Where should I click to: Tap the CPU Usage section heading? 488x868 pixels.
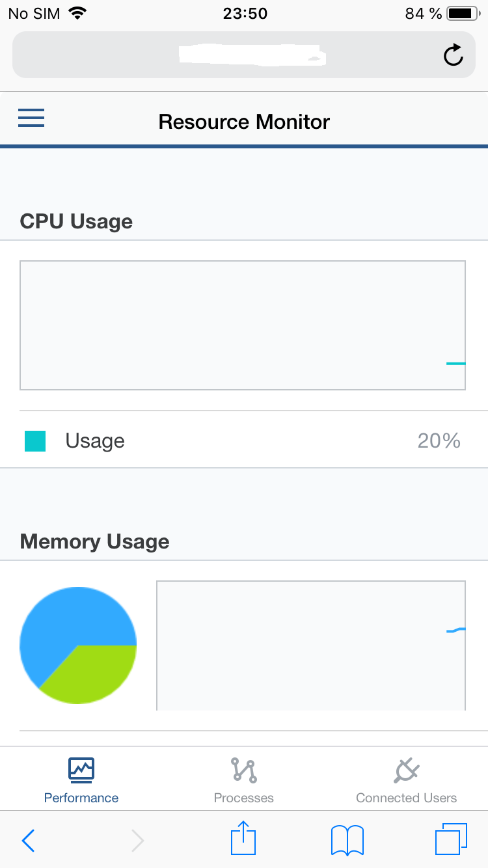pyautogui.click(x=76, y=221)
